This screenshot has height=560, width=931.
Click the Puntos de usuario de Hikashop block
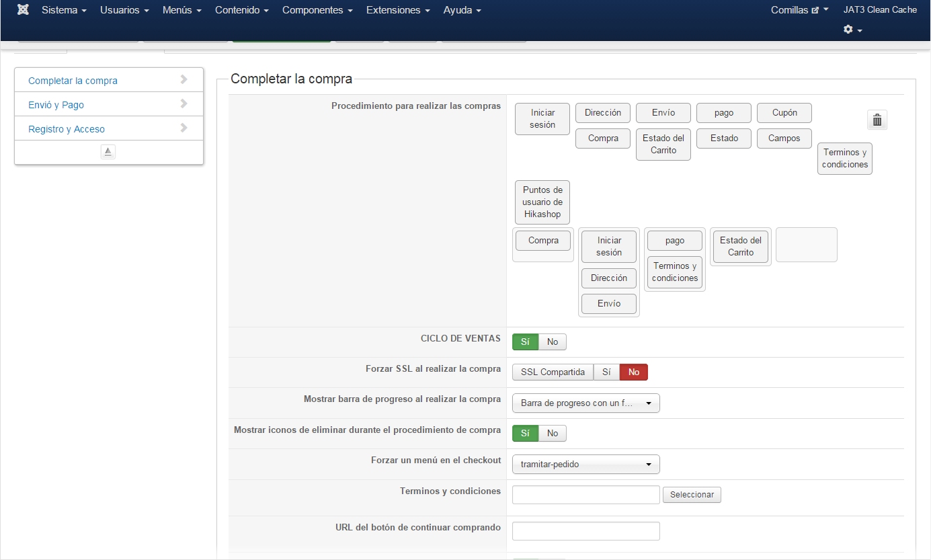[542, 202]
